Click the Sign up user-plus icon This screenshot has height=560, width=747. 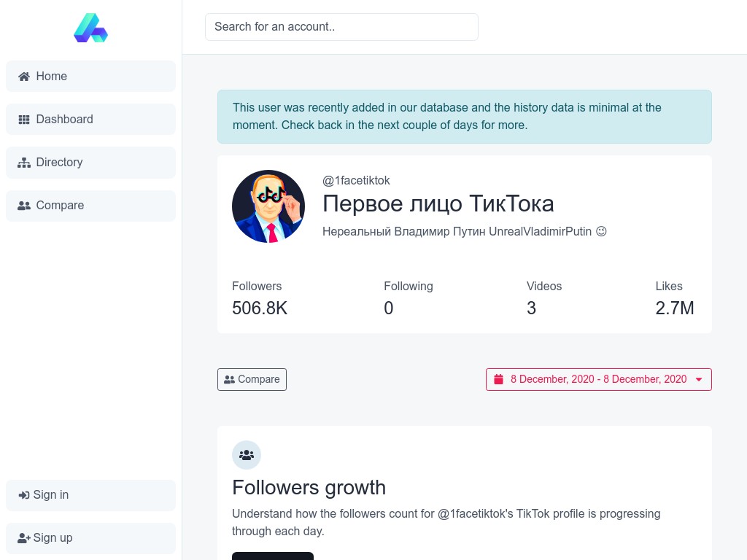[24, 538]
